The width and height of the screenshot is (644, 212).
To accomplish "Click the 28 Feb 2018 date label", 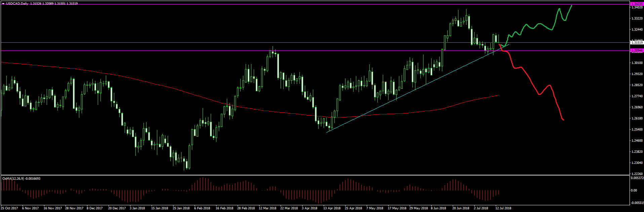I will [x=246, y=208].
